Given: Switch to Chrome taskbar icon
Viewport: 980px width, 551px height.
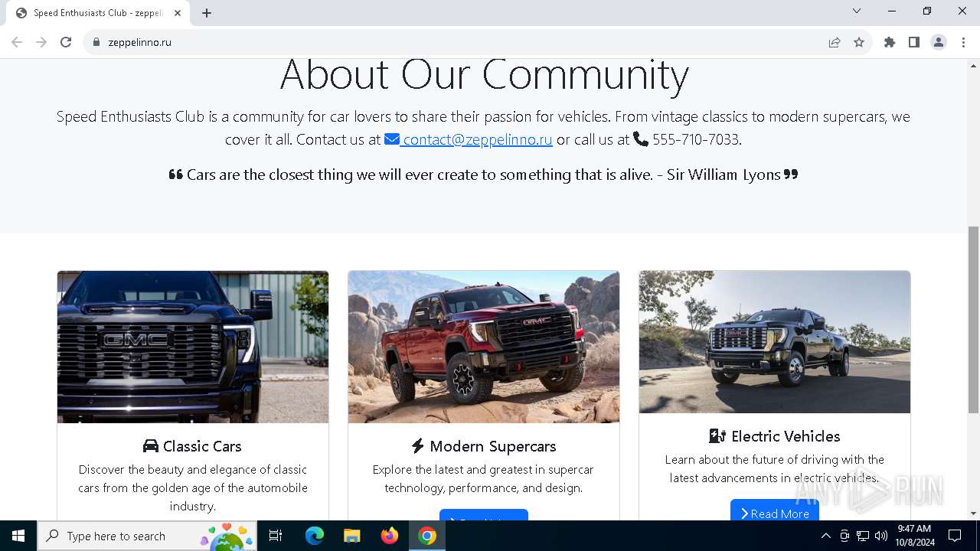Looking at the screenshot, I should tap(427, 536).
